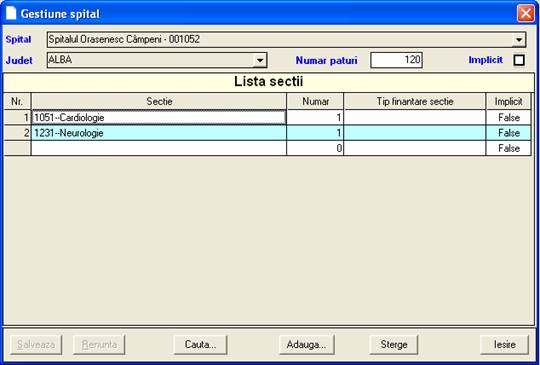Close the Gestiune spital window
Viewport: 540px width, 365px height.
526,14
